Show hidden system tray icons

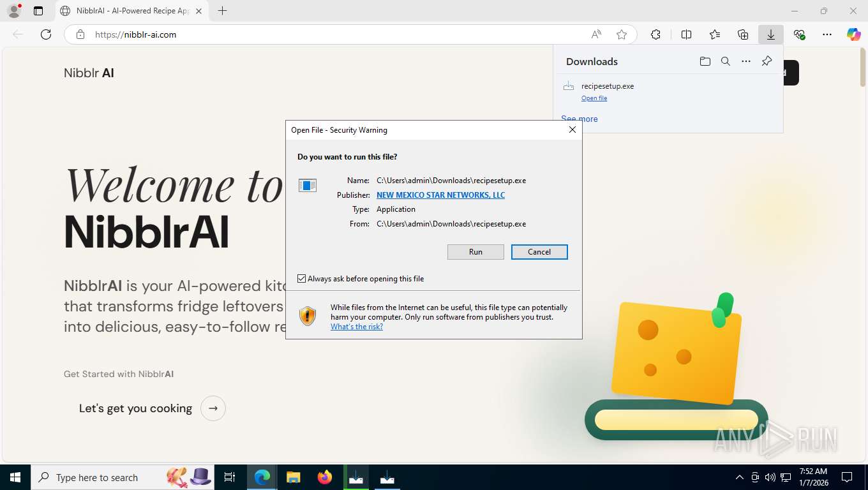[740, 477]
